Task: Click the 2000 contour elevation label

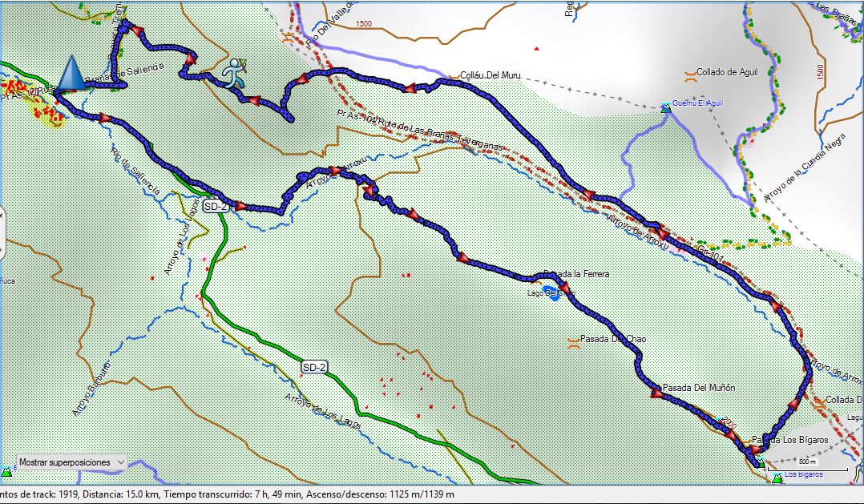Action: coord(728,423)
